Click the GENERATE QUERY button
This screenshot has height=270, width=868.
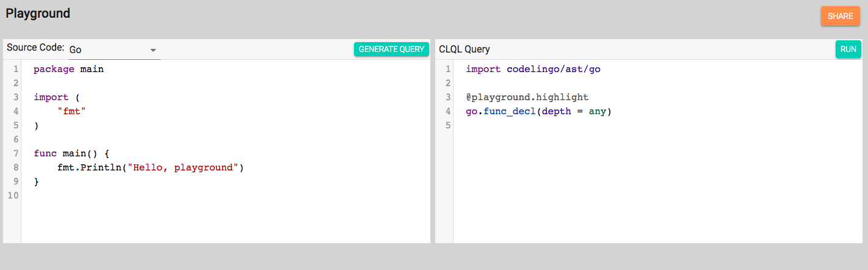pos(391,49)
